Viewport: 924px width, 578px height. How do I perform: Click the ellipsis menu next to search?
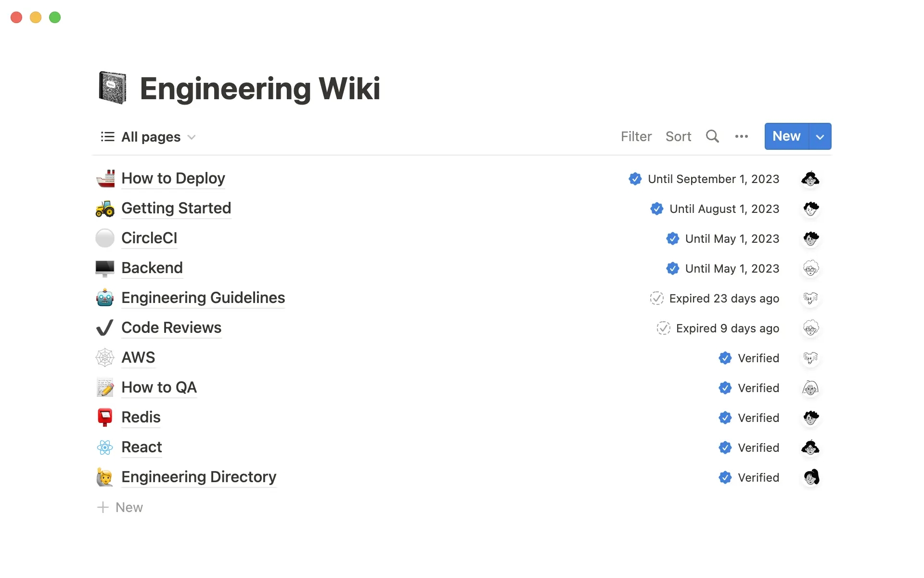coord(742,136)
